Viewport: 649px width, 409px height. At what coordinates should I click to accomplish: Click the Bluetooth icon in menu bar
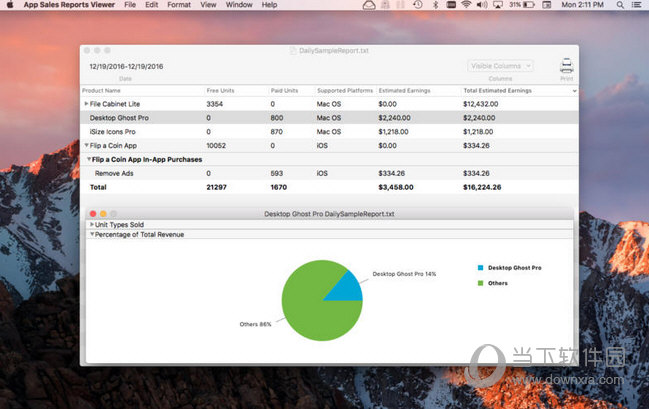point(435,5)
